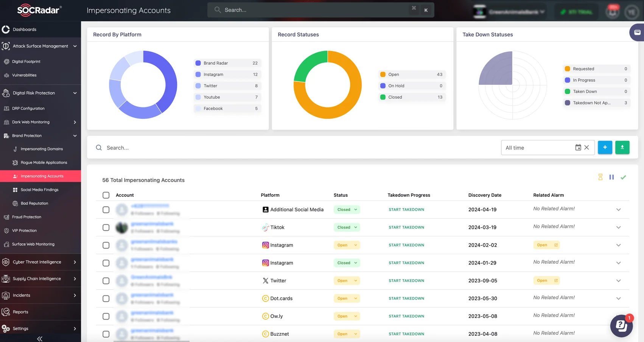644x342 pixels.
Task: Expand the Incidents menu
Action: pyautogui.click(x=75, y=295)
